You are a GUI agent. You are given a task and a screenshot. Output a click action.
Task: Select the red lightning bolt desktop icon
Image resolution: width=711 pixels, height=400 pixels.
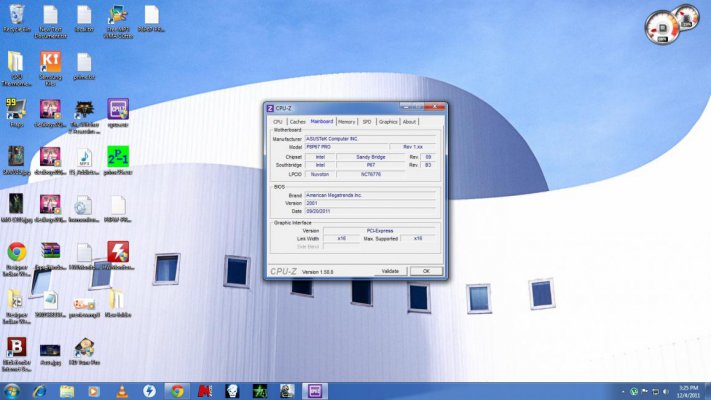118,255
